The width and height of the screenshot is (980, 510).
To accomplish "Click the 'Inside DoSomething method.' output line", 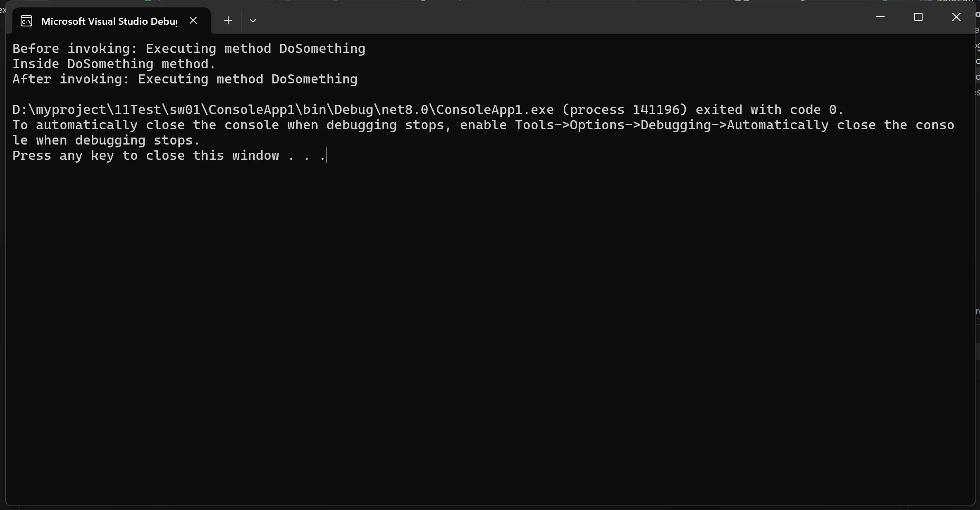I will pyautogui.click(x=114, y=64).
